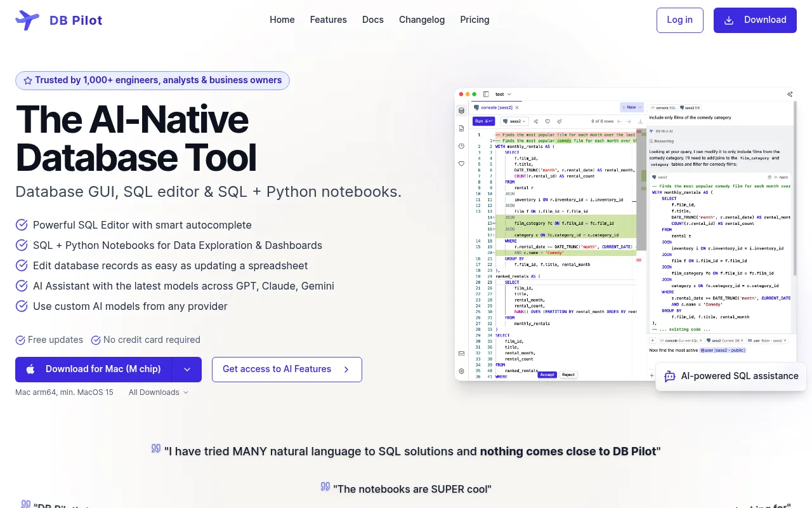Click the plus icon to add chat context

coord(653,341)
